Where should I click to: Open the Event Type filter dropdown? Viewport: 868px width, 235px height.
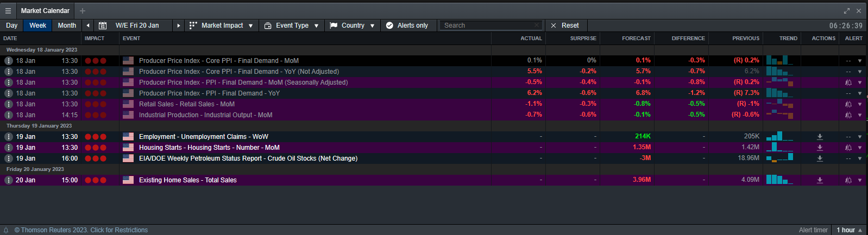[292, 26]
